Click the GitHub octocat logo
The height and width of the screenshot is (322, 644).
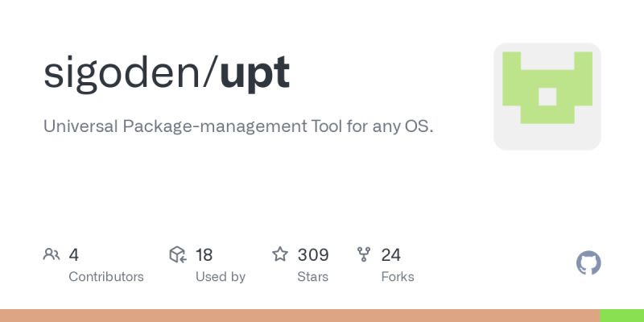point(588,263)
